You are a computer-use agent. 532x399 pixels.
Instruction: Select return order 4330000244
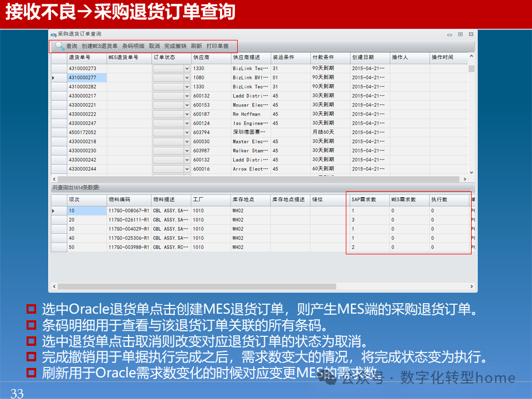click(87, 170)
